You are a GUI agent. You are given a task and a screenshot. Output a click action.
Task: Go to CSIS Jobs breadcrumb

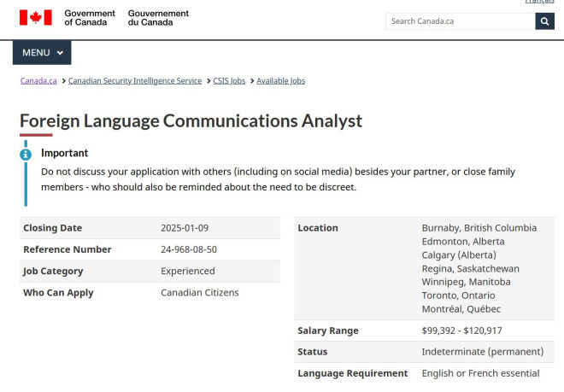[x=229, y=80]
